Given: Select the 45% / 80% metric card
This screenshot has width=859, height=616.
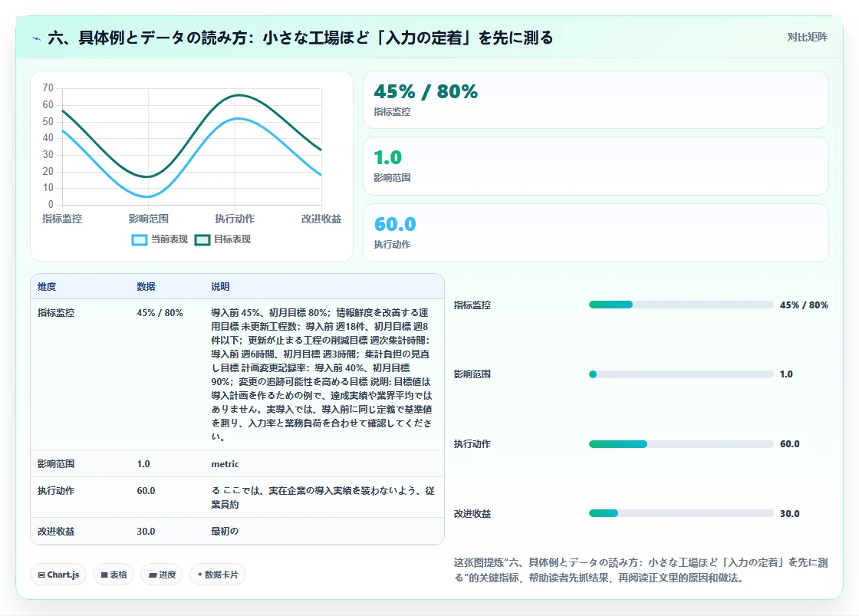Looking at the screenshot, I should click(x=595, y=100).
